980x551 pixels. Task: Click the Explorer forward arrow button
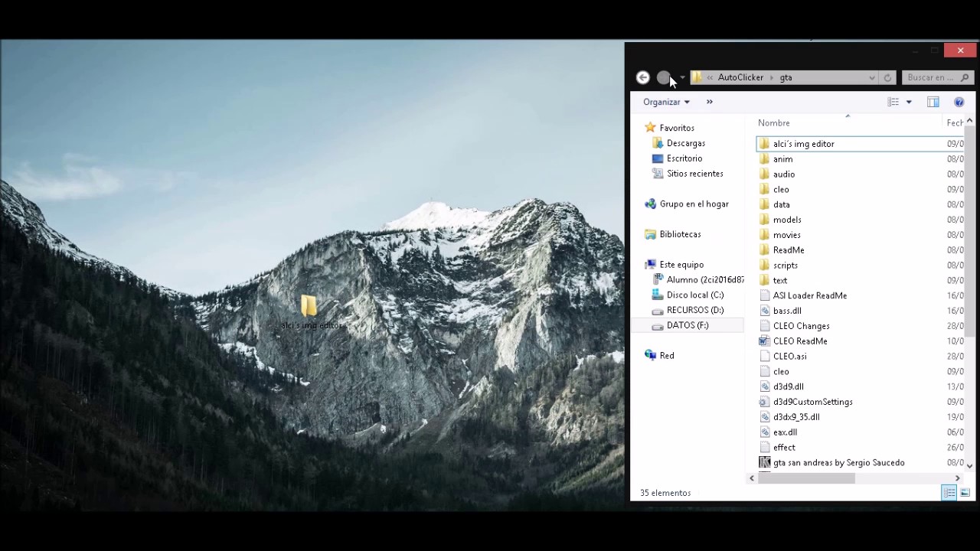(664, 77)
